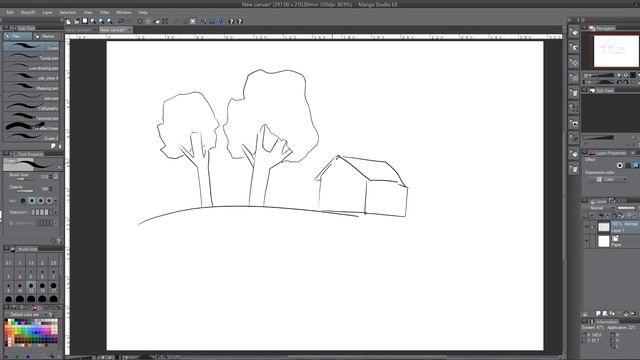Click the Open file icon in command bar

click(76, 21)
